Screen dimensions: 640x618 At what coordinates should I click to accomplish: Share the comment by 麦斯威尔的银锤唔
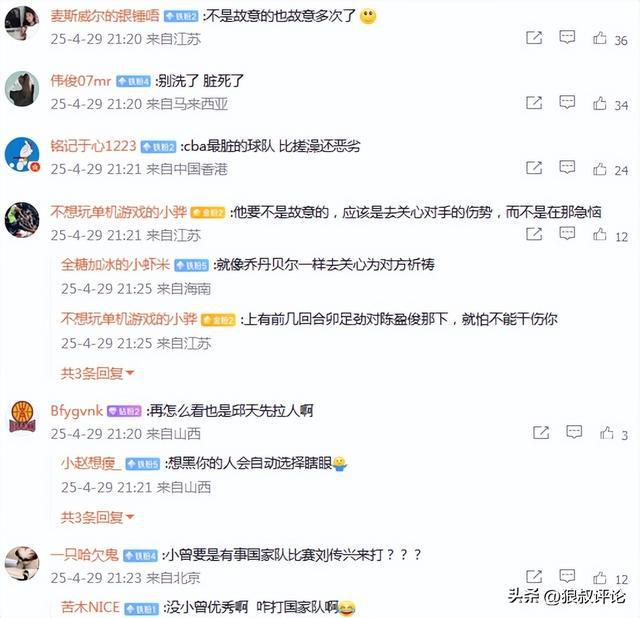[534, 38]
